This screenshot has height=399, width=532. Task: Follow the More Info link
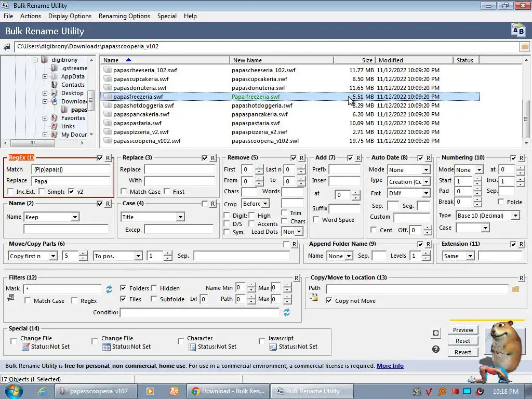tap(390, 366)
